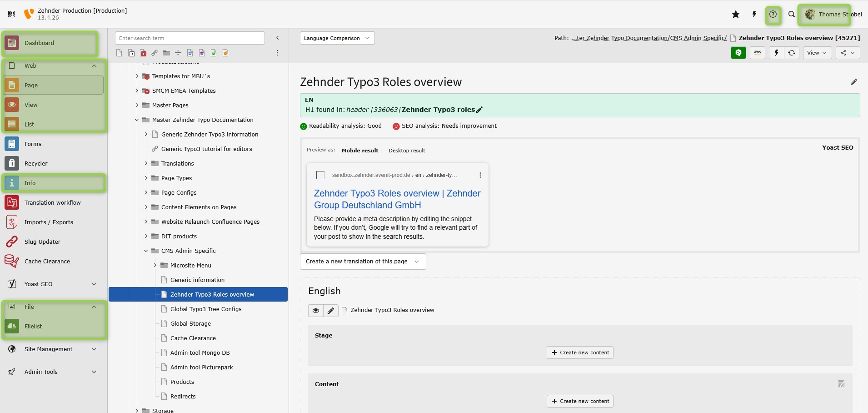
Task: Click Create new content in Stage
Action: click(x=580, y=353)
